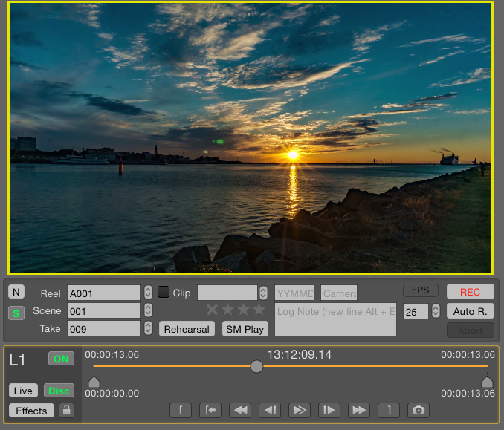Click the snapshot camera icon

419,410
